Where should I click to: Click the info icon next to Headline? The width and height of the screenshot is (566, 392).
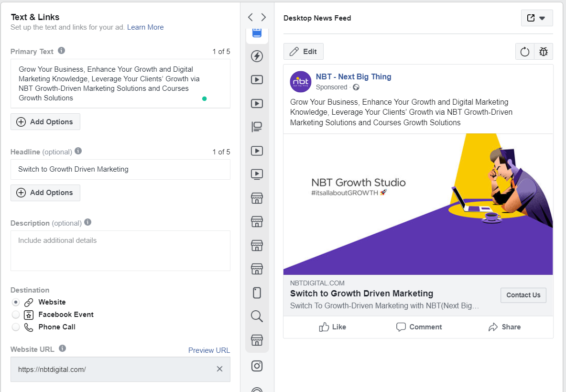(78, 151)
